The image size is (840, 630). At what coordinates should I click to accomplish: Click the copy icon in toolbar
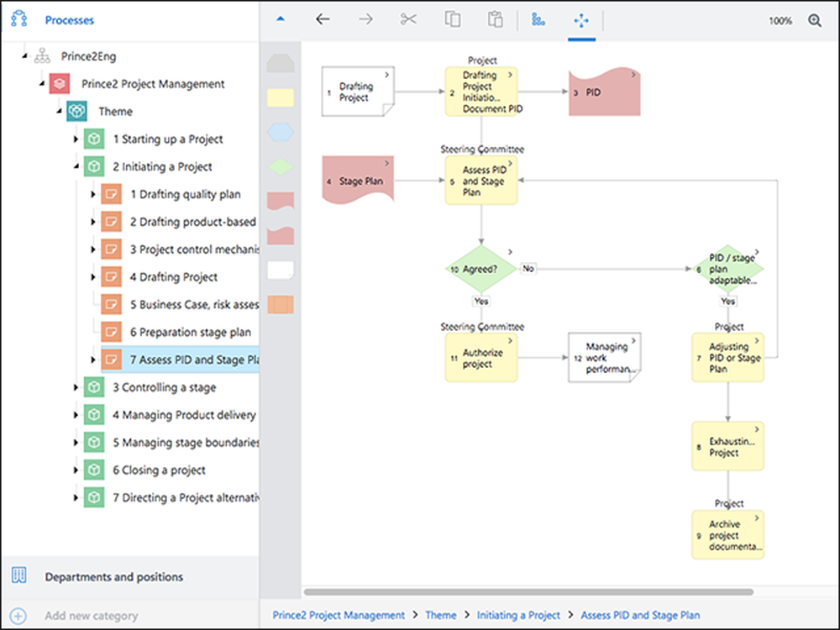click(452, 20)
